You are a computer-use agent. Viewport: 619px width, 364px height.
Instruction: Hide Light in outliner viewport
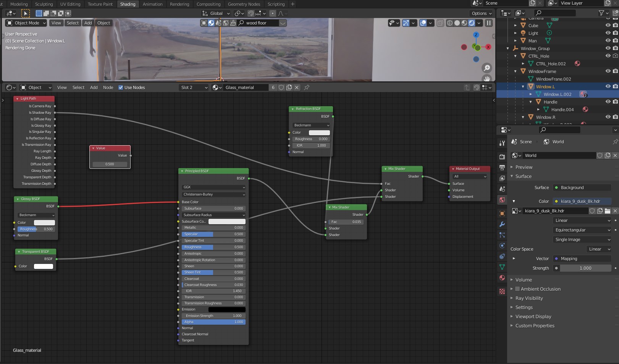coord(608,33)
